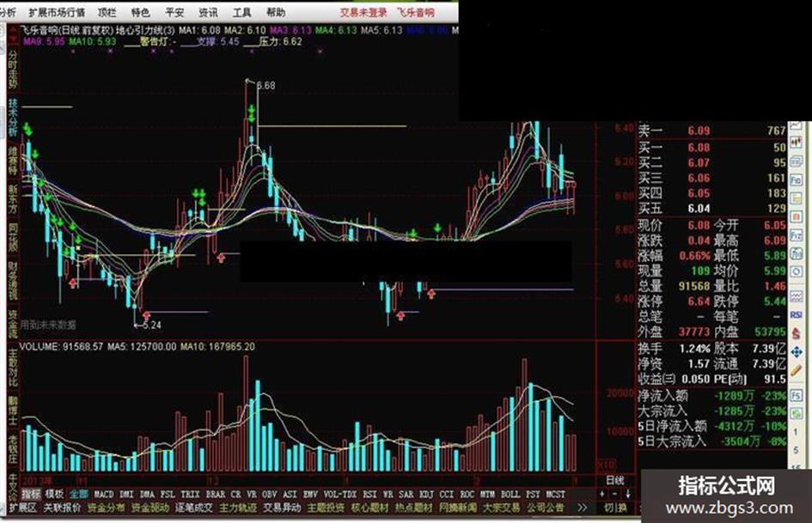
Task: Click the down arrow button near 日线
Action: pyautogui.click(x=627, y=494)
